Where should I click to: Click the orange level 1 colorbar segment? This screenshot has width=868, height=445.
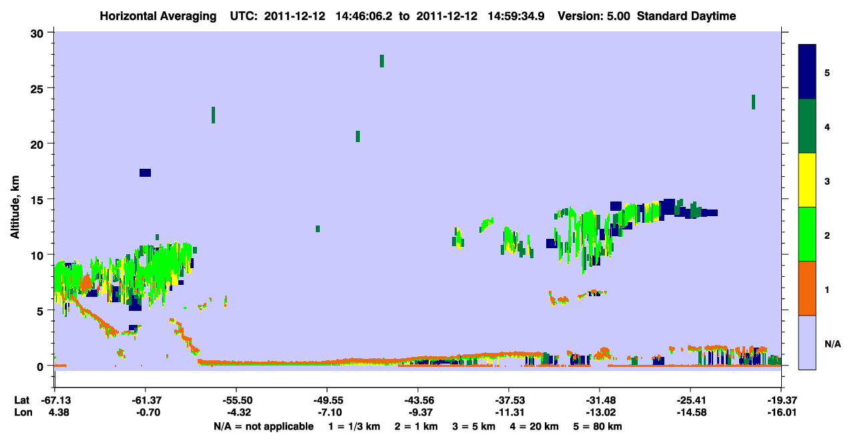[x=807, y=288]
